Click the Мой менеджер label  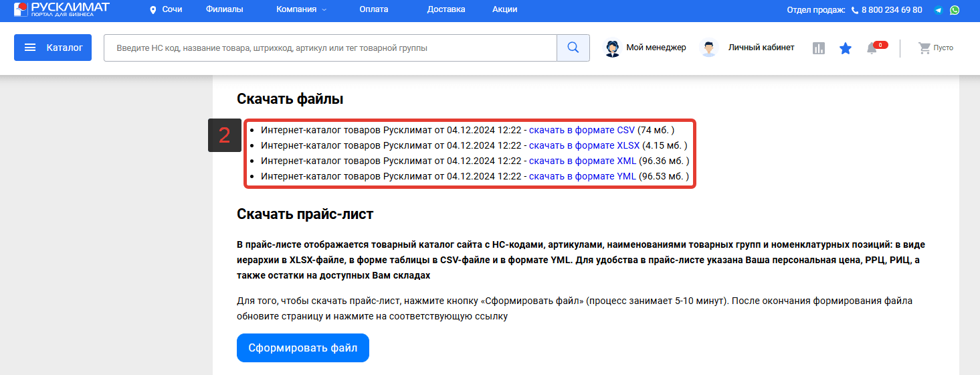(656, 48)
